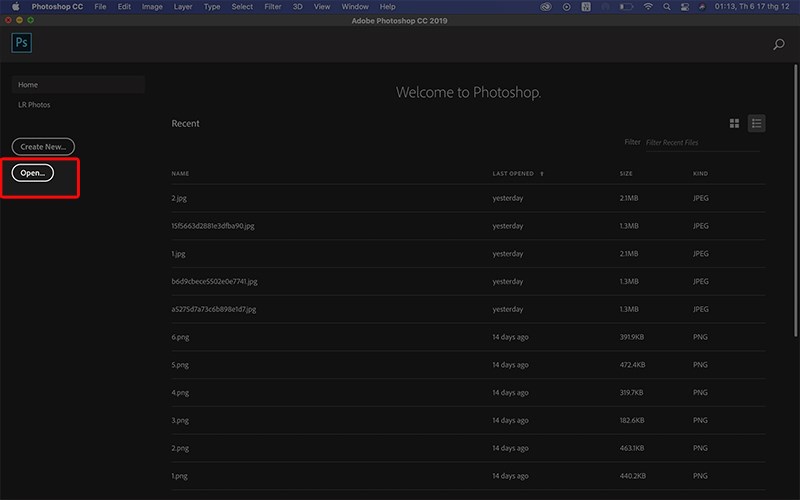Open the Layer menu
The width and height of the screenshot is (800, 500).
coord(183,7)
